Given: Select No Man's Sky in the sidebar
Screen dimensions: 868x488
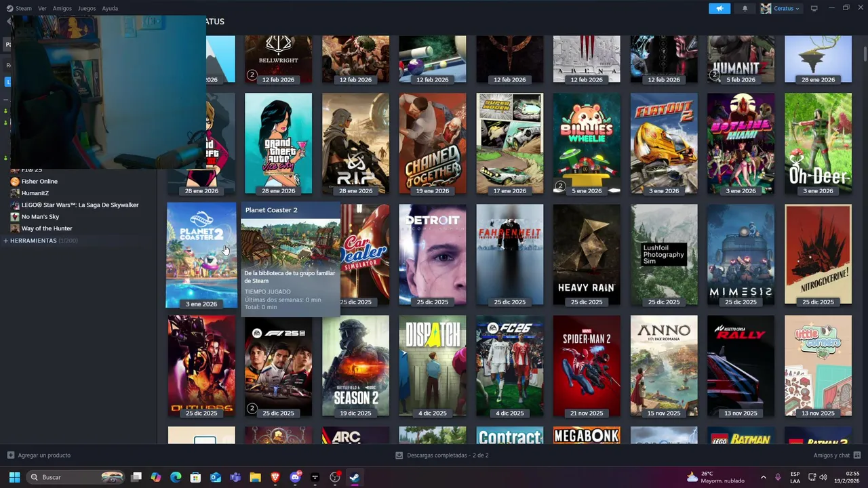Looking at the screenshot, I should [40, 217].
